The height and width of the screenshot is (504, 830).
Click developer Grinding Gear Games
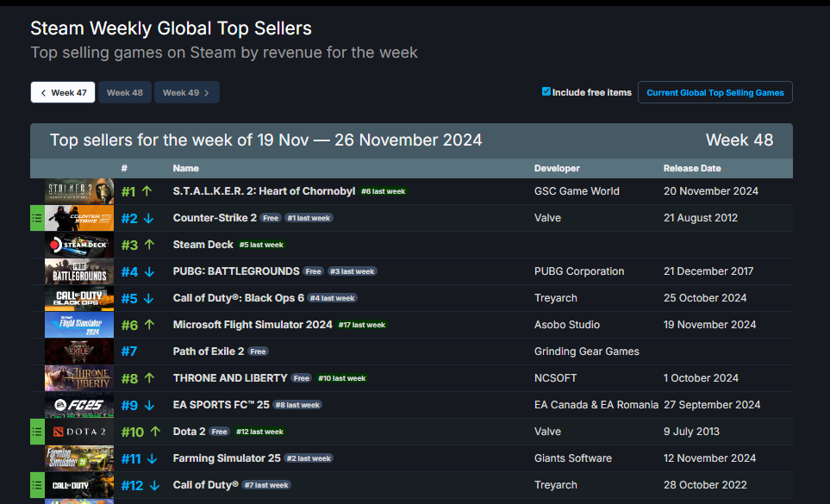pyautogui.click(x=586, y=352)
